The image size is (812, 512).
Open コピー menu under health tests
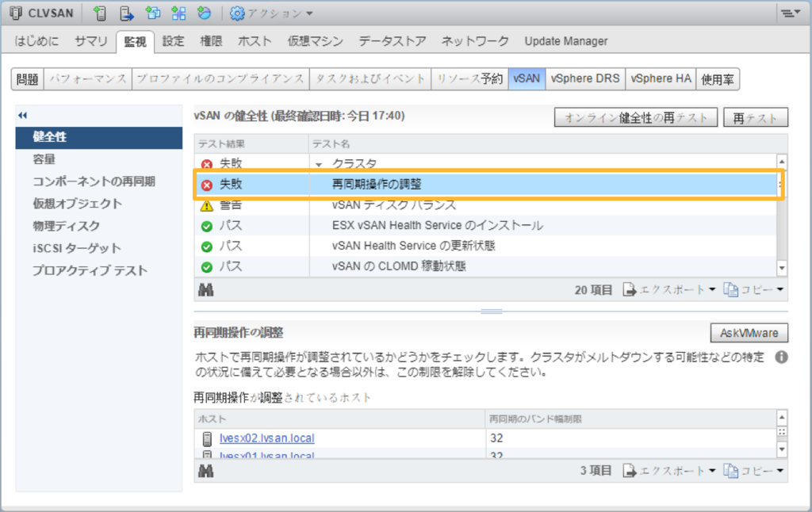click(x=753, y=290)
